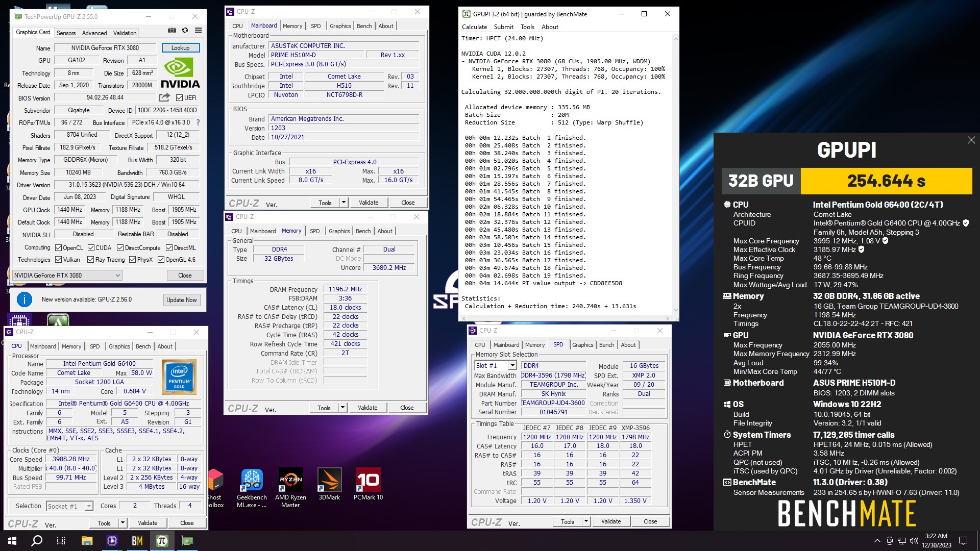The width and height of the screenshot is (980, 551).
Task: Open the PCMark 10 desktop shortcut
Action: 368,485
